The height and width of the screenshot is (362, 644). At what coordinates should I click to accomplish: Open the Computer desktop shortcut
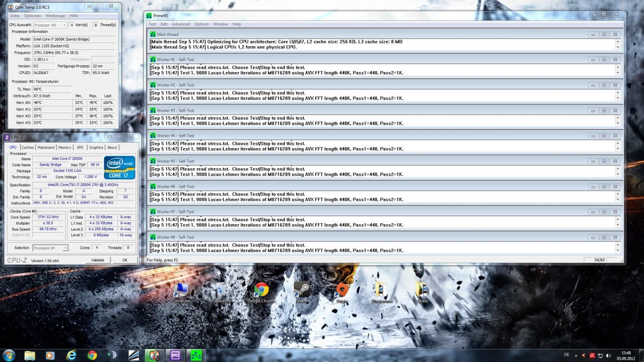point(181,292)
